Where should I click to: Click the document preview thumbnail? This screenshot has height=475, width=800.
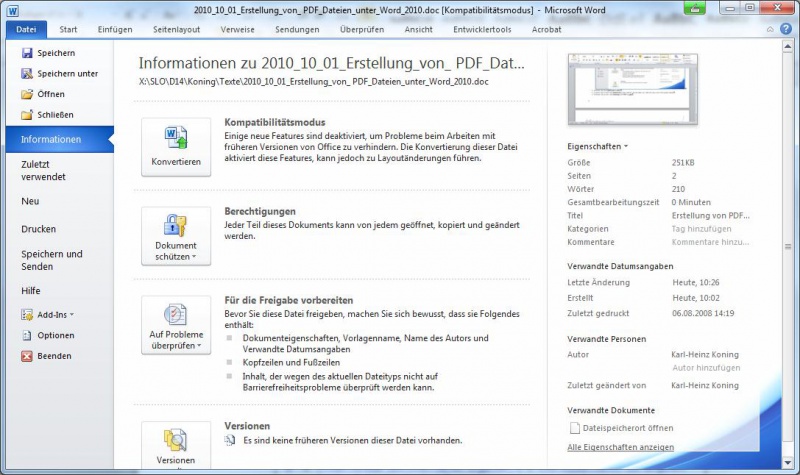(x=633, y=89)
